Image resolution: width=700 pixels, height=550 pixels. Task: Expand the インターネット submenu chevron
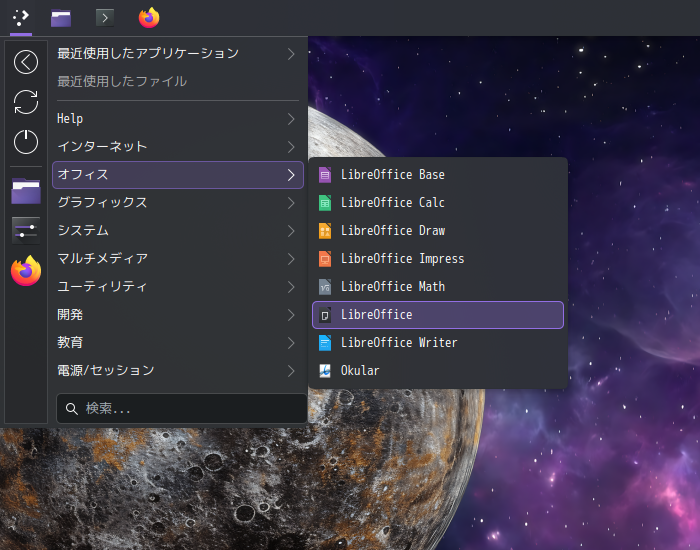coord(291,147)
